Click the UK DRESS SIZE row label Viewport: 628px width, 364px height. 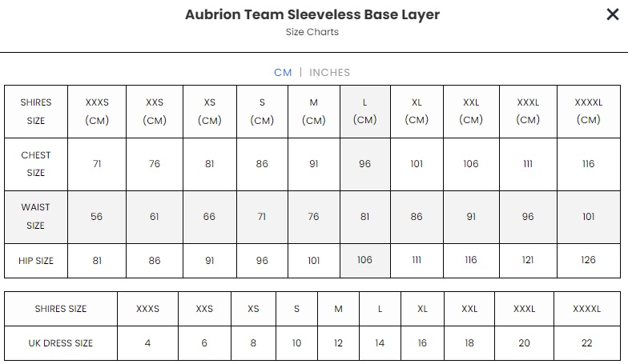(x=61, y=343)
